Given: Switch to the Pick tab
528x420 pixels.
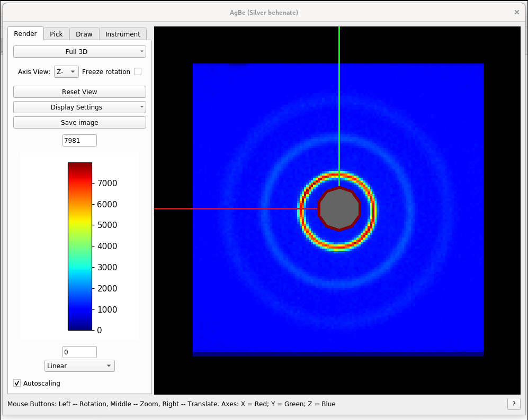Looking at the screenshot, I should click(x=56, y=34).
